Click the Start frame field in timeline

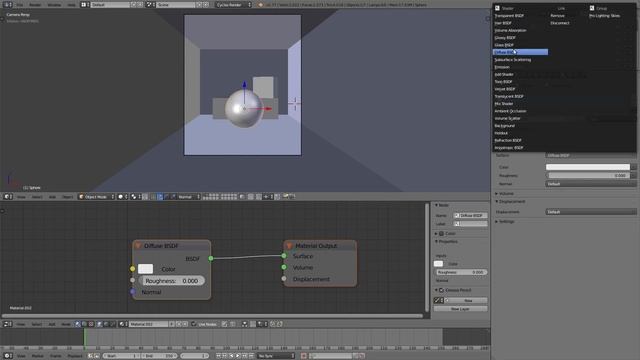coord(121,356)
